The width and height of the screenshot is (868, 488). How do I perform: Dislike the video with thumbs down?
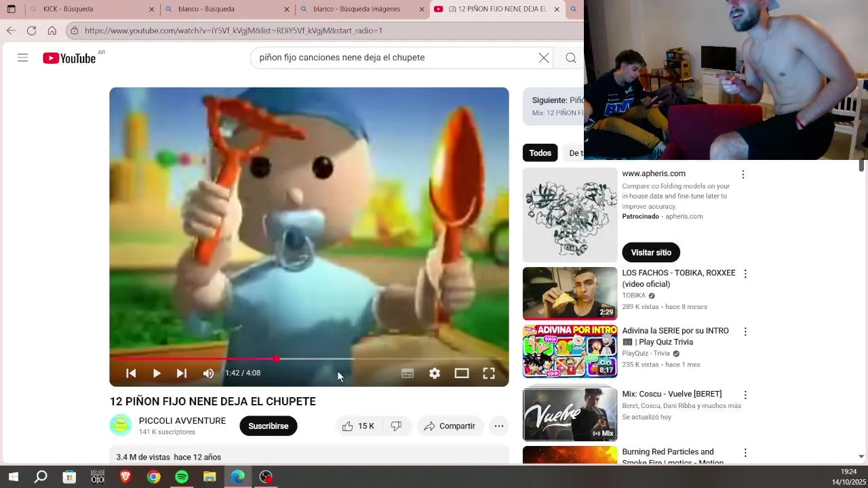(397, 426)
